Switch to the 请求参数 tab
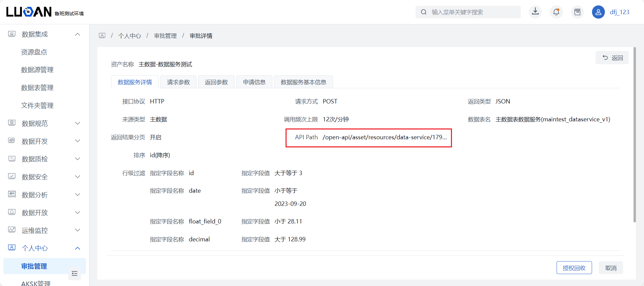This screenshot has width=644, height=286. coord(178,82)
